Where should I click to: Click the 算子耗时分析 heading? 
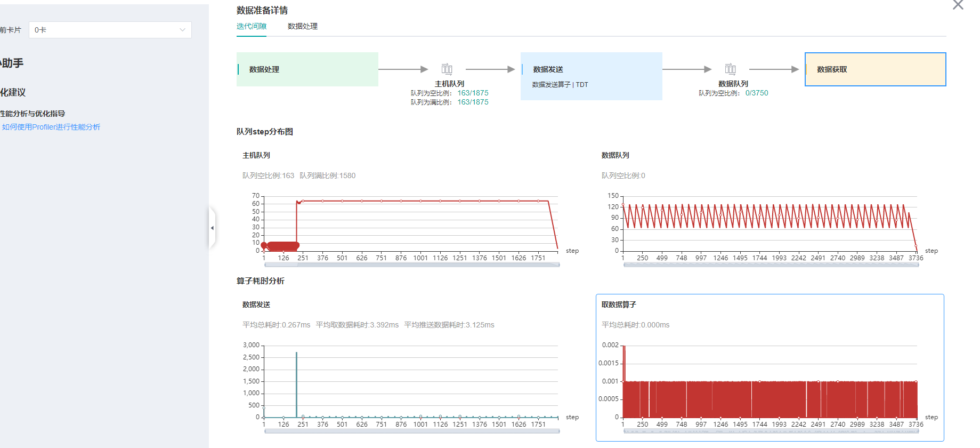click(261, 281)
